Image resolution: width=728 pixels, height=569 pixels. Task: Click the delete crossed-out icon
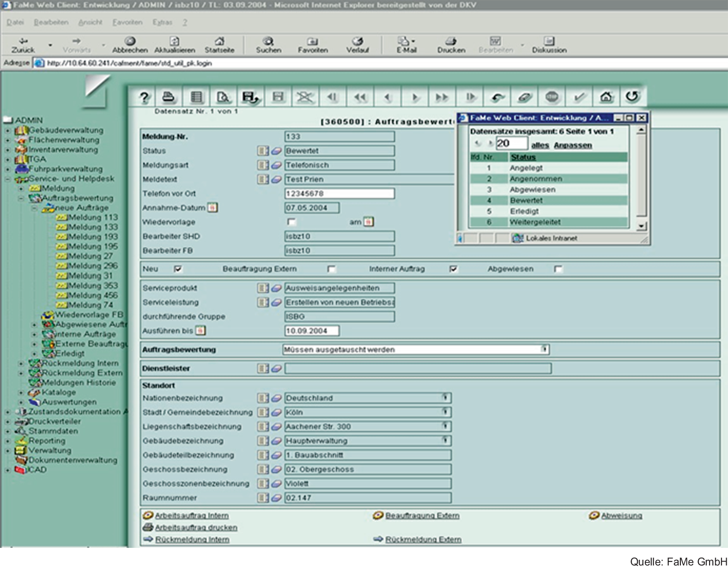point(305,97)
